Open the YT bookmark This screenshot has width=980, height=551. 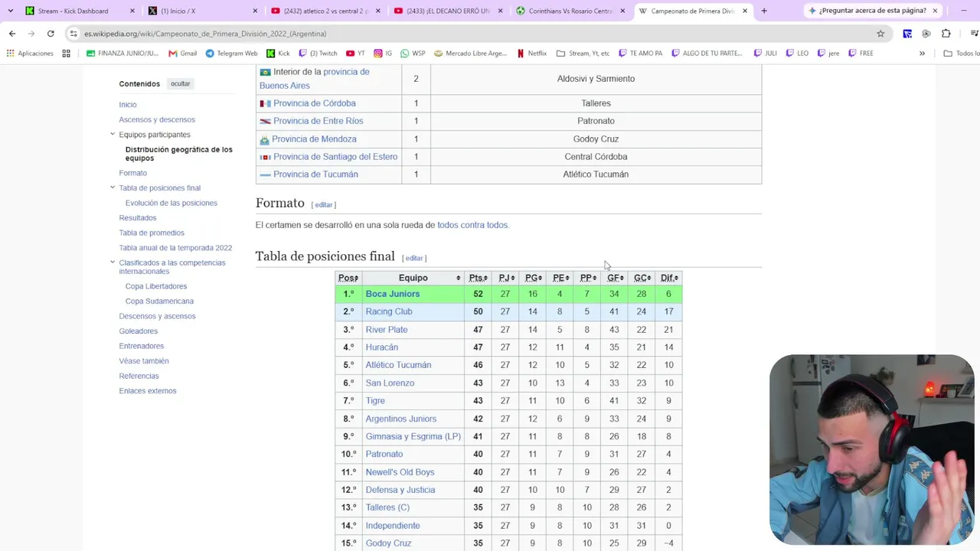(355, 54)
